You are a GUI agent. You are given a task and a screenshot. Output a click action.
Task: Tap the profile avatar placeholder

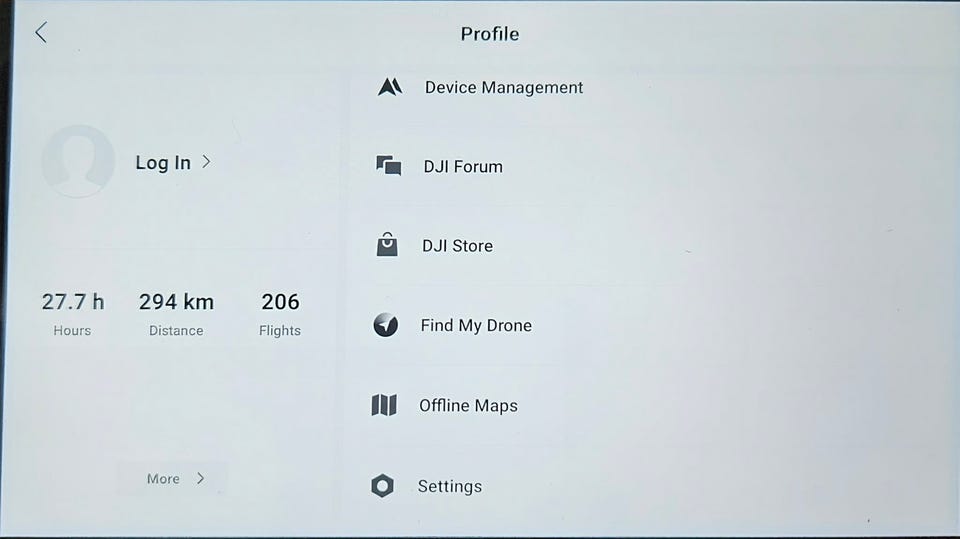click(78, 161)
